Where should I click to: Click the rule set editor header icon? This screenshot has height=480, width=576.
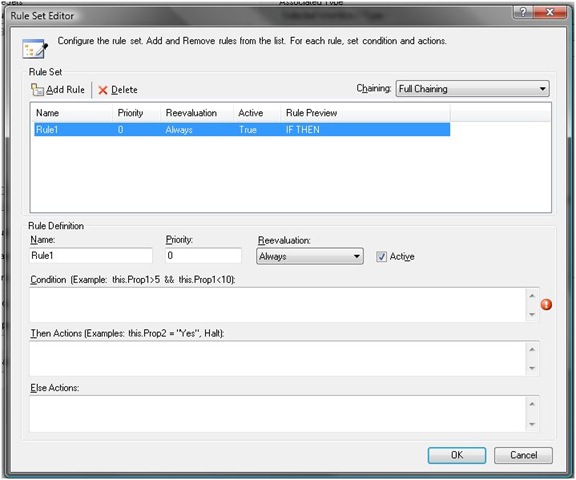[x=35, y=49]
